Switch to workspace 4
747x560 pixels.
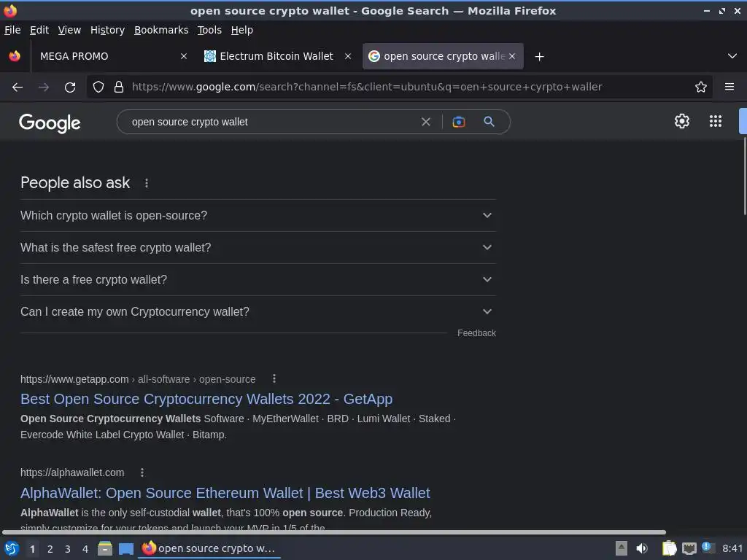pyautogui.click(x=85, y=549)
